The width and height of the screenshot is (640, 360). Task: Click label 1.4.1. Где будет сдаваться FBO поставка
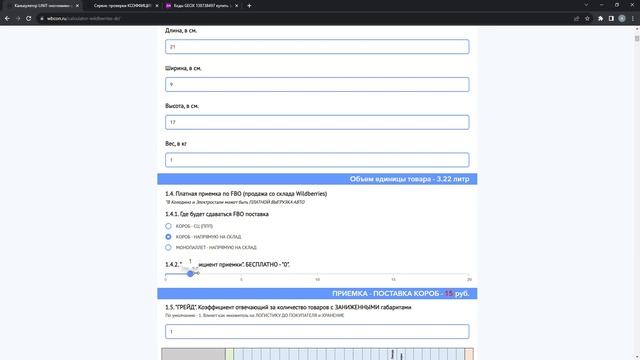217,214
